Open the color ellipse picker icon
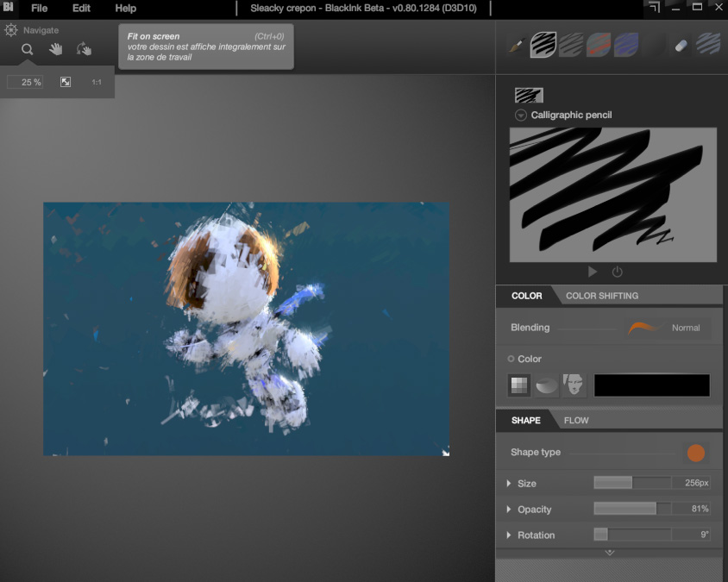The height and width of the screenshot is (582, 728). coord(547,385)
